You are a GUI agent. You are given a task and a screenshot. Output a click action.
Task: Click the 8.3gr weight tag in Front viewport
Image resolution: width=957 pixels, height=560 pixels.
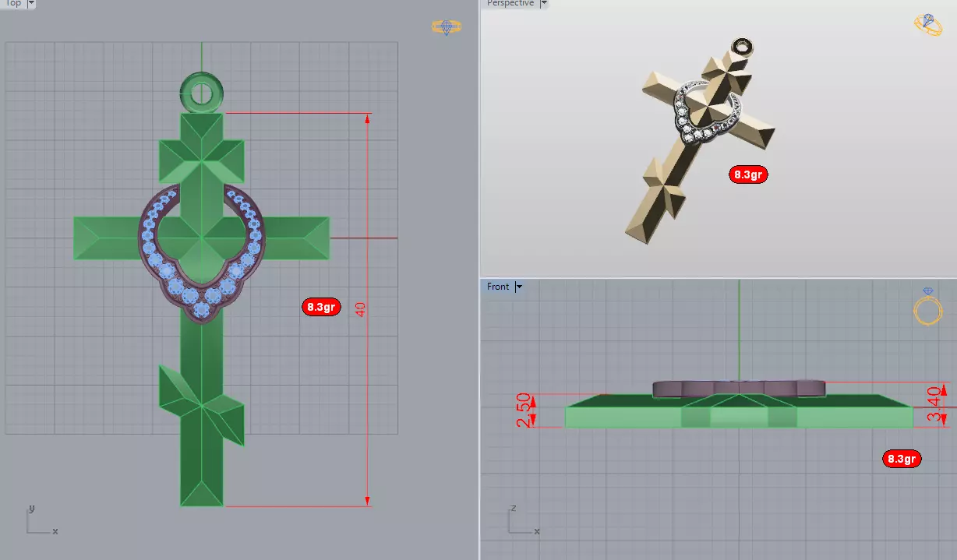[902, 459]
